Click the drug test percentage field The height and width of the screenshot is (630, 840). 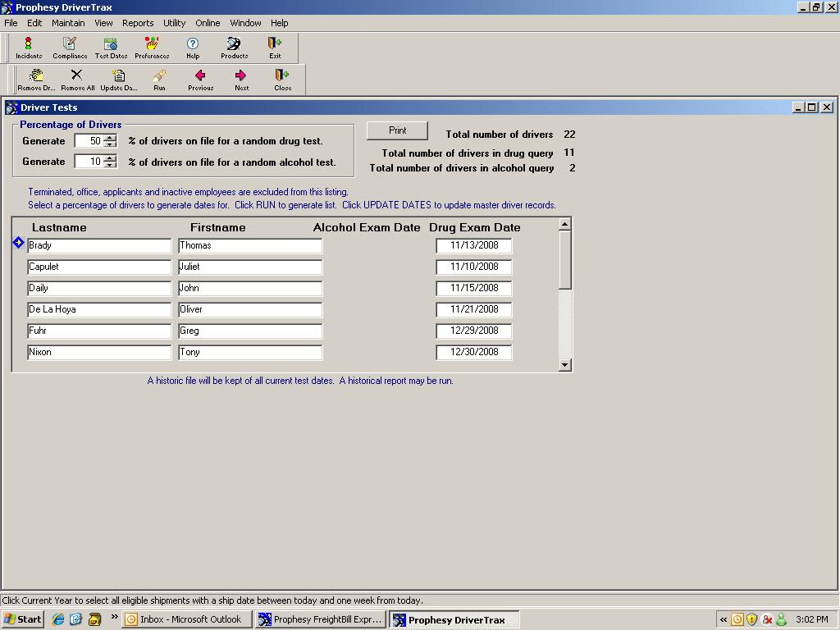pos(89,141)
